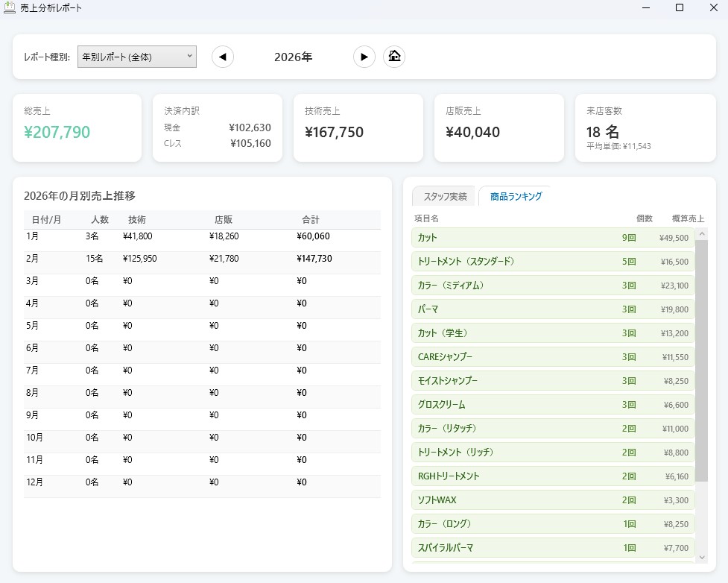The width and height of the screenshot is (728, 583).
Task: Select the CAREシャンプー ranking item
Action: pyautogui.click(x=552, y=357)
